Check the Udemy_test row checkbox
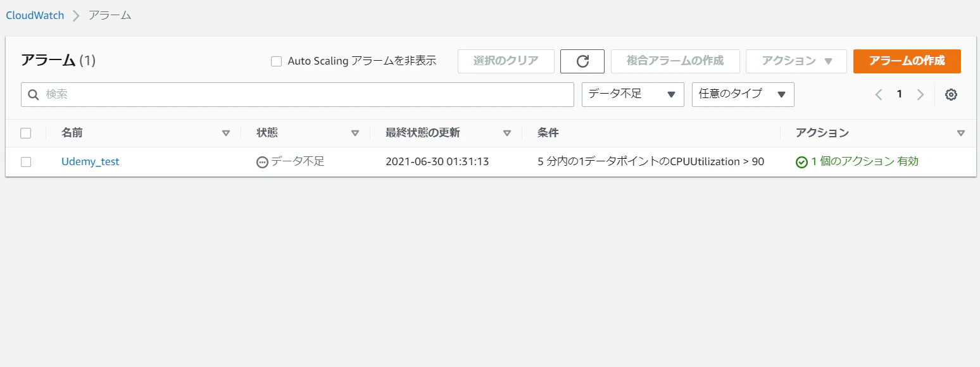 pyautogui.click(x=26, y=161)
